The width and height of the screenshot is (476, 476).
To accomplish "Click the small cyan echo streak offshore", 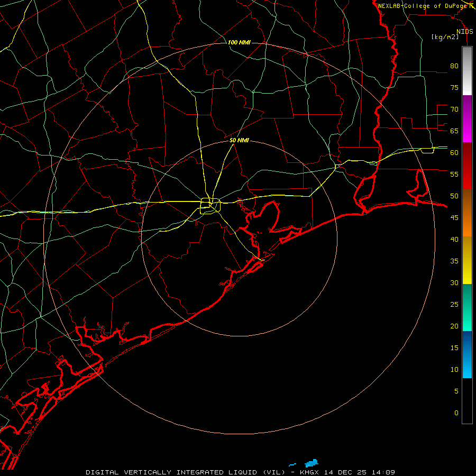I will coord(292,465).
